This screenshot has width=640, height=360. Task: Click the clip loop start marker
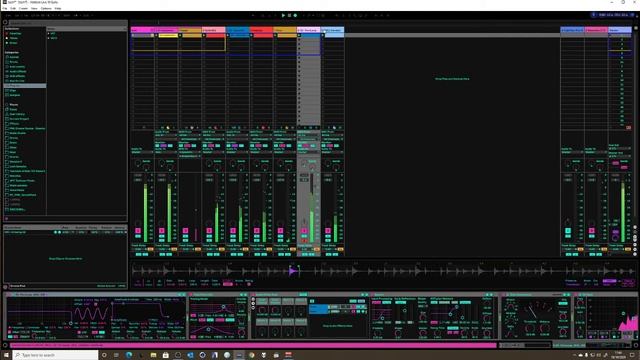(x=291, y=266)
